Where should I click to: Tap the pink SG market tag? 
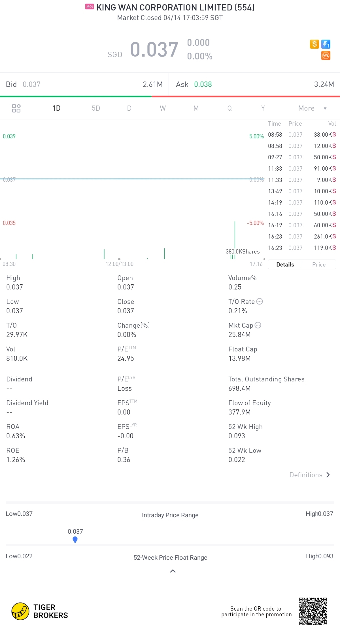pos(90,7)
